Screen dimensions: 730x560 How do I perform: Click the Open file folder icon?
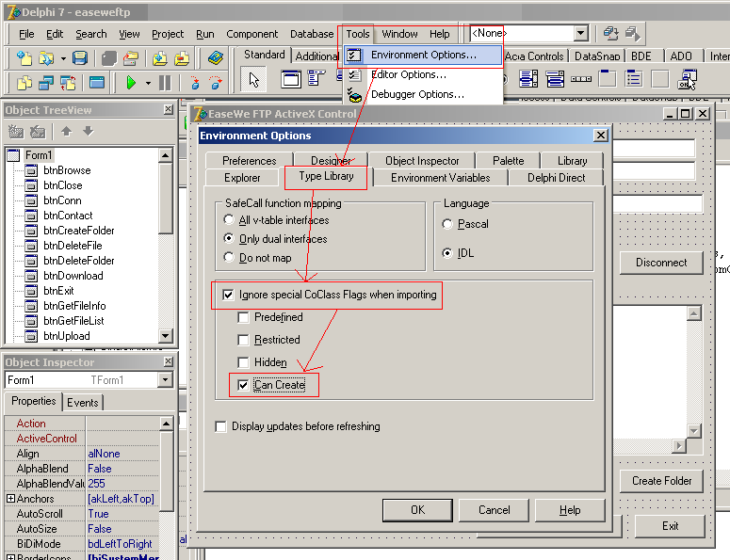[46, 58]
